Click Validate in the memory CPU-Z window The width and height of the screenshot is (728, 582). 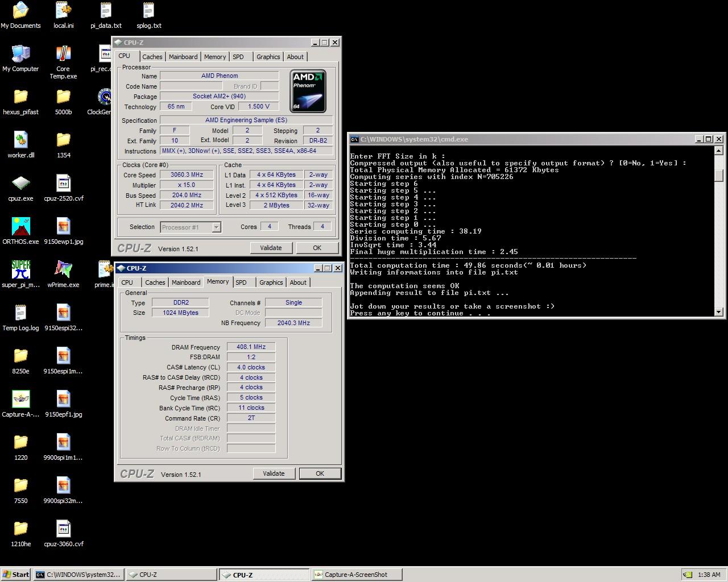(274, 473)
